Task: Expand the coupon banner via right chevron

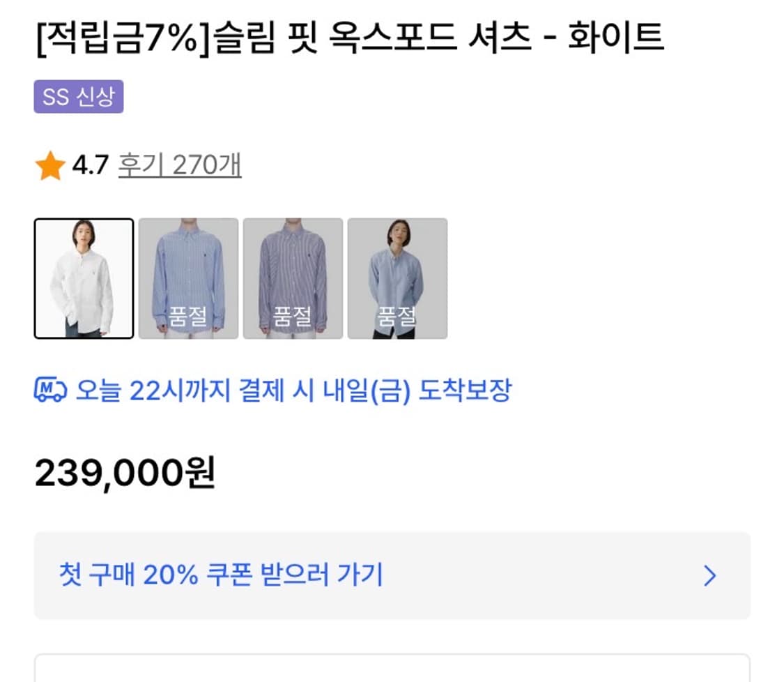Action: 709,574
